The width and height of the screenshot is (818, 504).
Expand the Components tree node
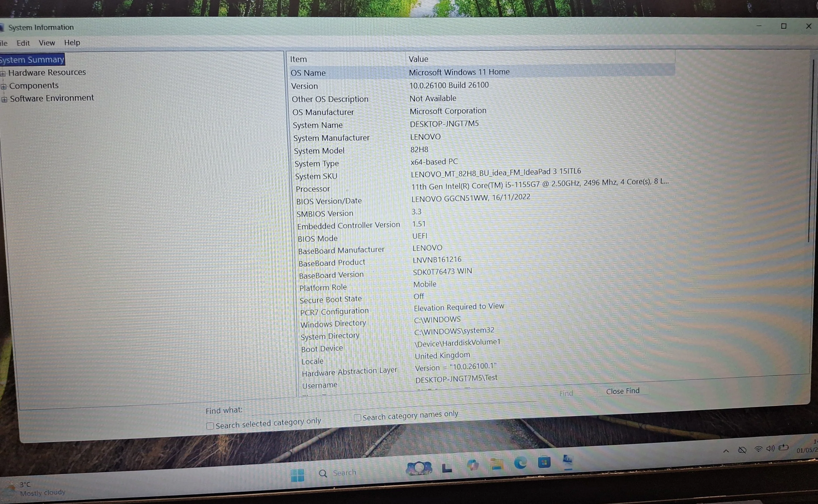[x=4, y=87]
